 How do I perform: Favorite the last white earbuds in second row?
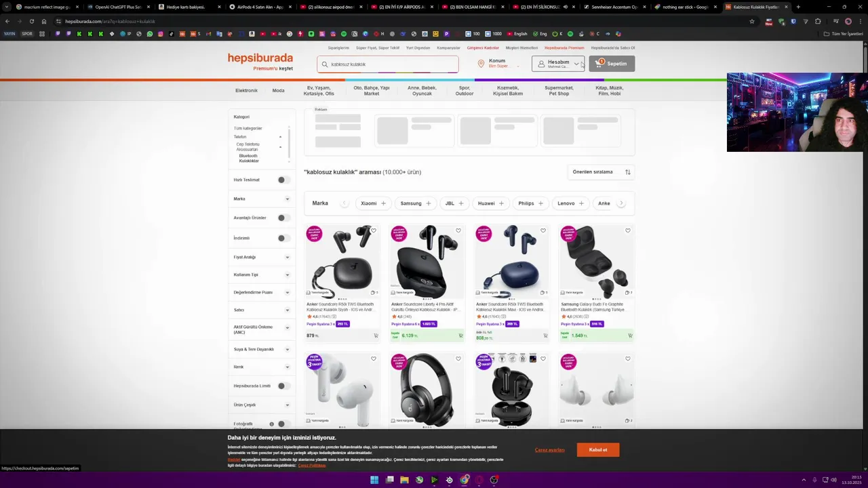(x=628, y=359)
